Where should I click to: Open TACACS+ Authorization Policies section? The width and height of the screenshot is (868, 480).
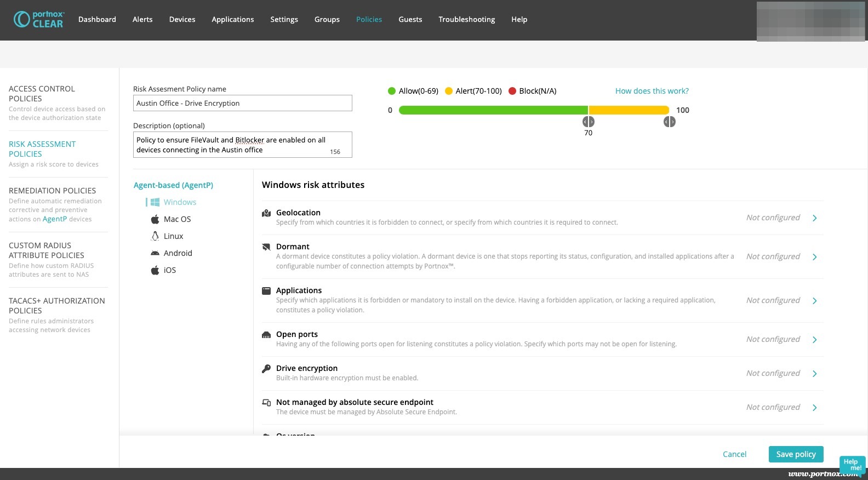[56, 306]
